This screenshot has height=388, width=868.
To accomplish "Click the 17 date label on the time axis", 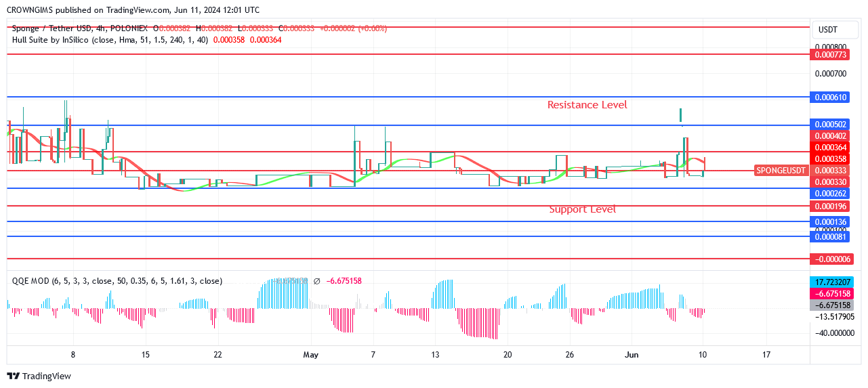I will coord(766,355).
